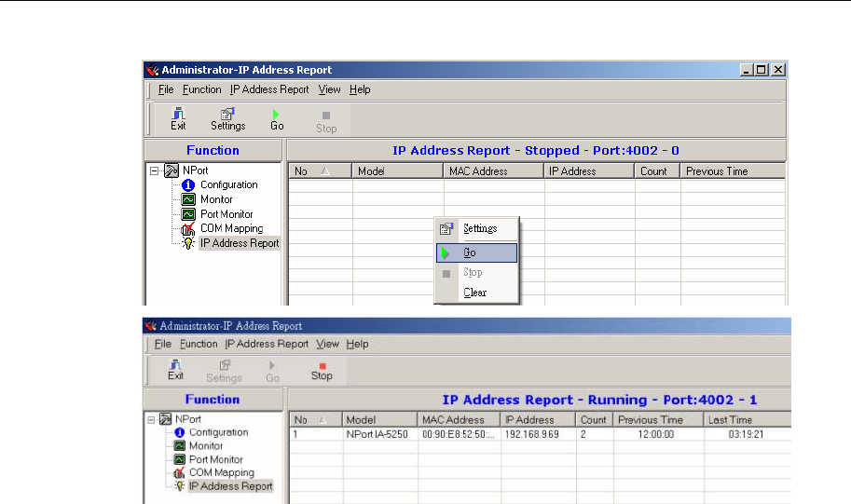Click red Stop button in lower toolbar
This screenshot has height=504, width=851.
pyautogui.click(x=322, y=371)
